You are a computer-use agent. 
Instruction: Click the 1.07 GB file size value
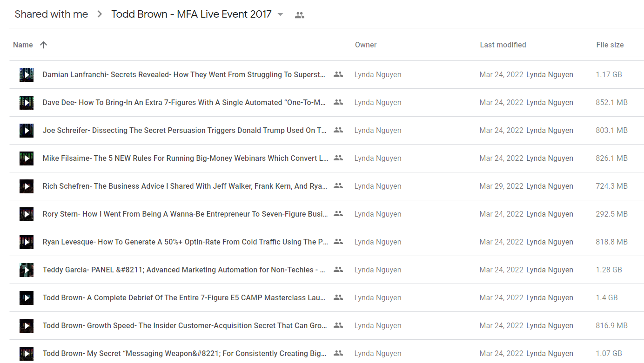609,353
